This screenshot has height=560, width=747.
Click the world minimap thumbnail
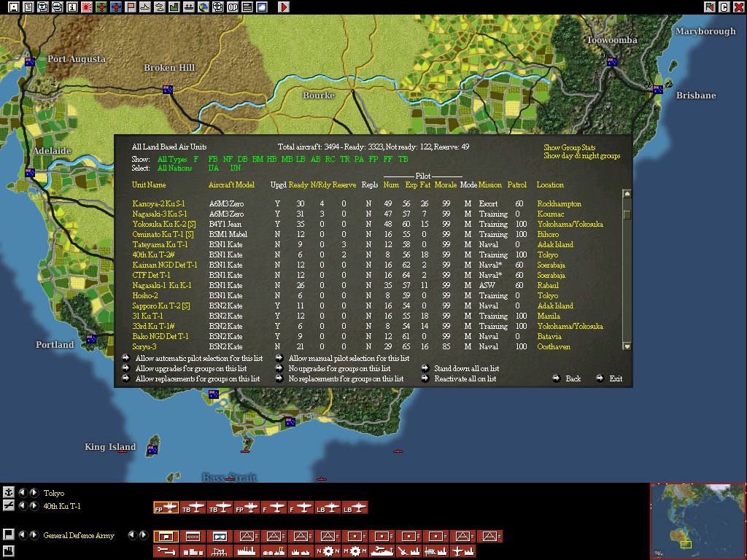[697, 521]
